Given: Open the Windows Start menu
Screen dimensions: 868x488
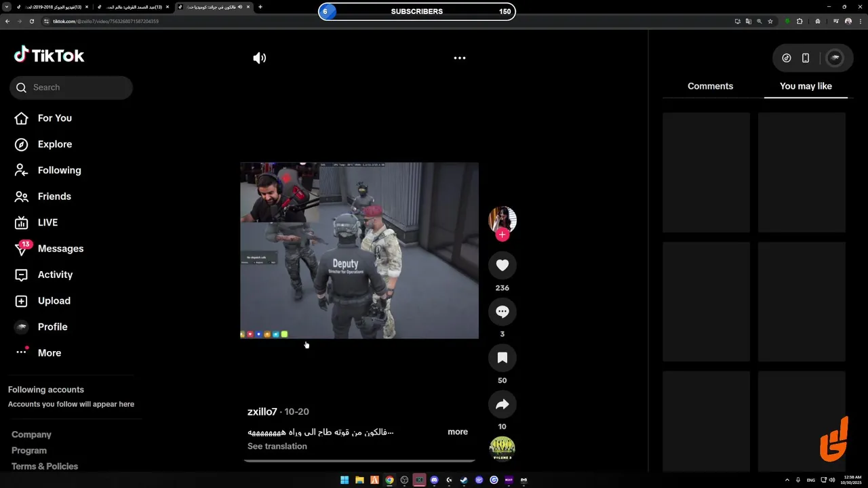Looking at the screenshot, I should (x=344, y=480).
